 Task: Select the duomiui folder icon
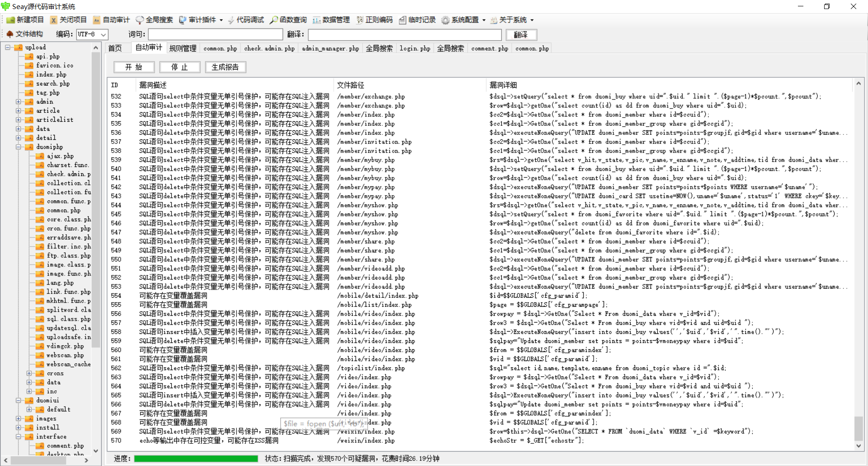(29, 400)
